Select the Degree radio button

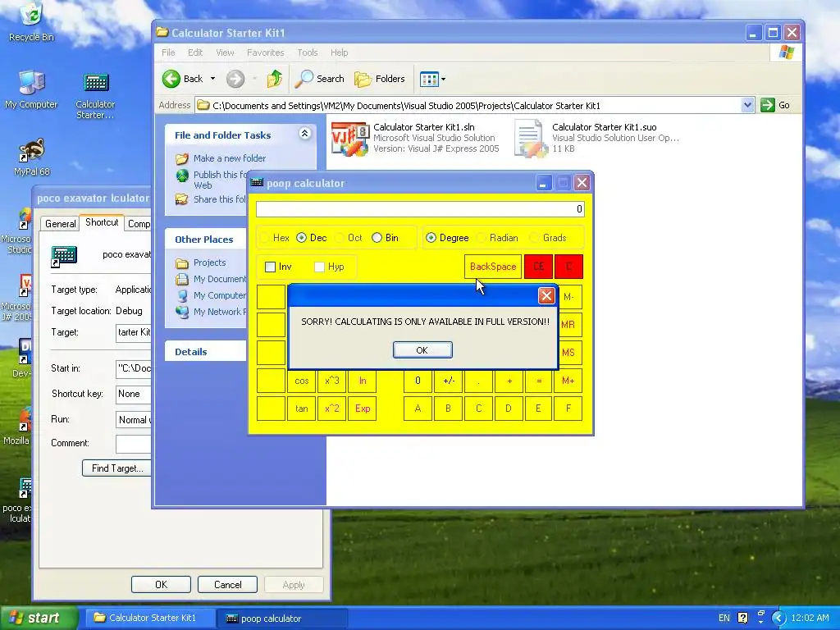[x=431, y=238]
